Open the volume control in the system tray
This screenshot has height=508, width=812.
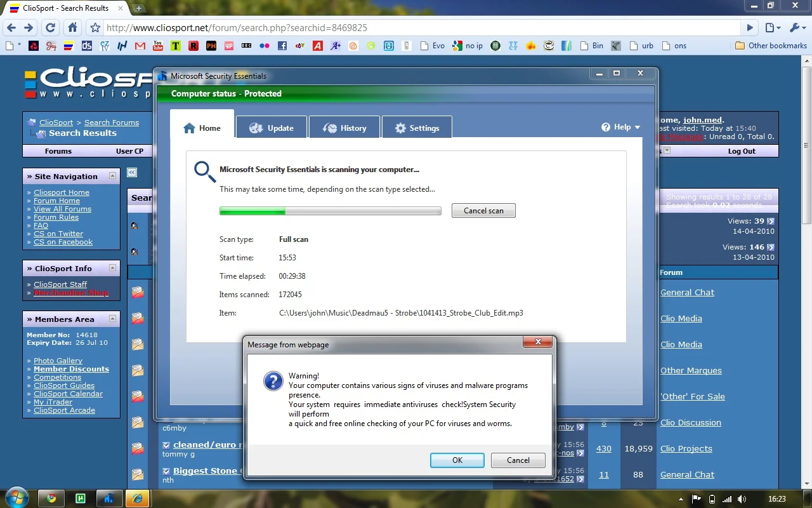pyautogui.click(x=742, y=499)
